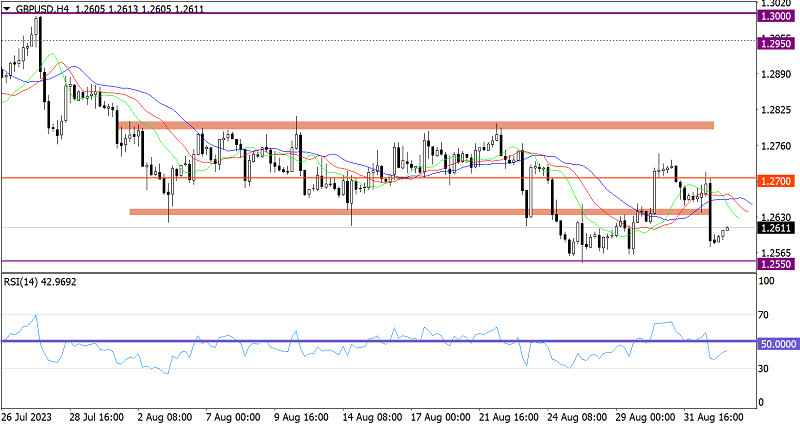Select the purple 1.2550 horizontal line
This screenshot has width=800, height=426.
tap(378, 261)
